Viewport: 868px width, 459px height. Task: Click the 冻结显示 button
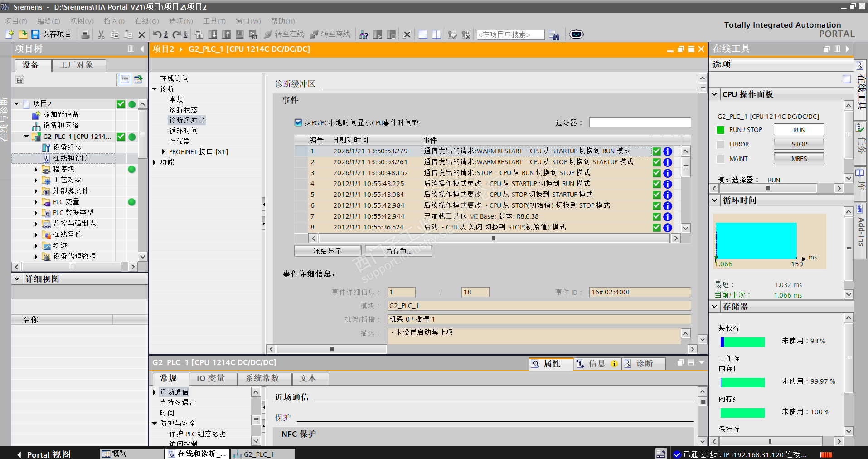click(x=328, y=251)
